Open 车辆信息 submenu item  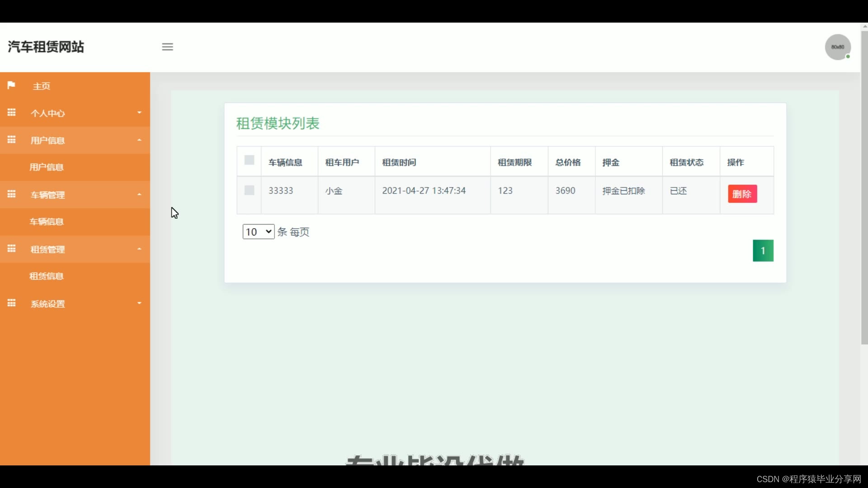[47, 222]
